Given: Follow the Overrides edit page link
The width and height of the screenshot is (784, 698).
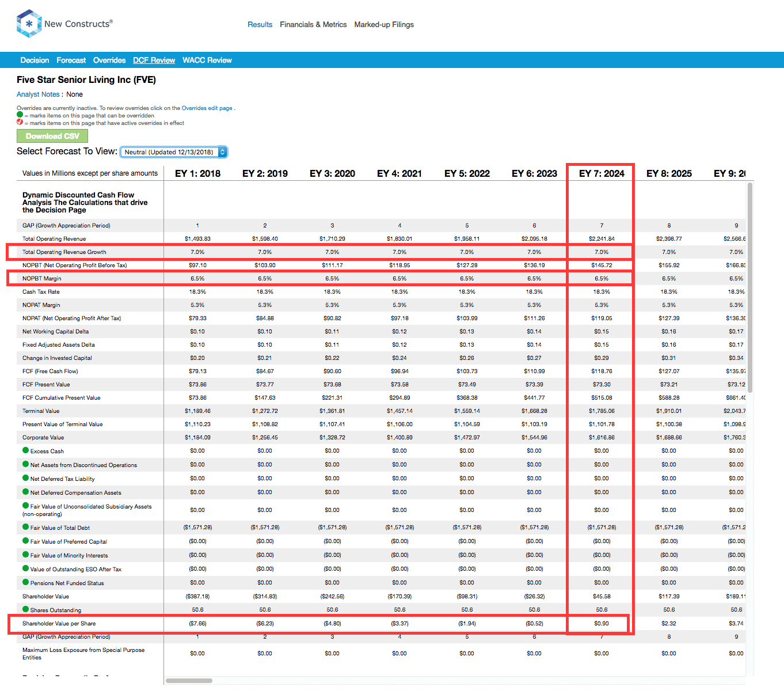Looking at the screenshot, I should tap(207, 108).
